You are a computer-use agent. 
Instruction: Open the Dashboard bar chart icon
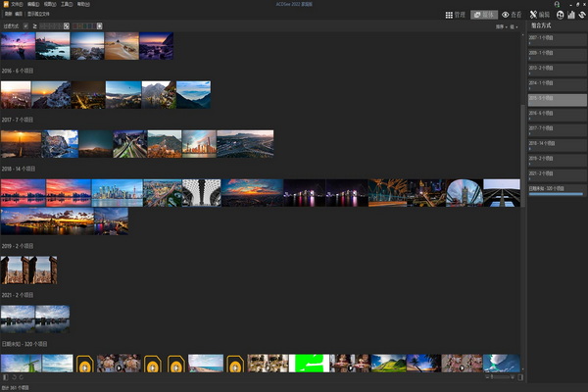[x=571, y=15]
